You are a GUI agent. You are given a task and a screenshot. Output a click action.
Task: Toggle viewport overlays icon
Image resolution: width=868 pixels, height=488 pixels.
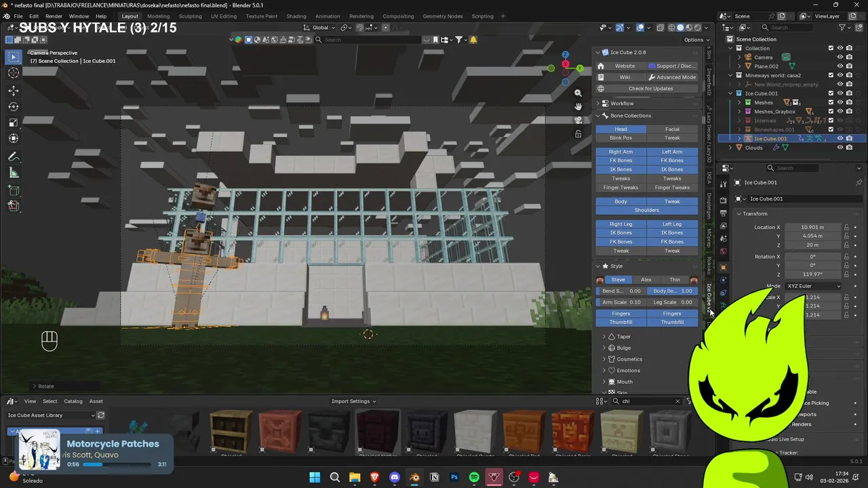640,28
